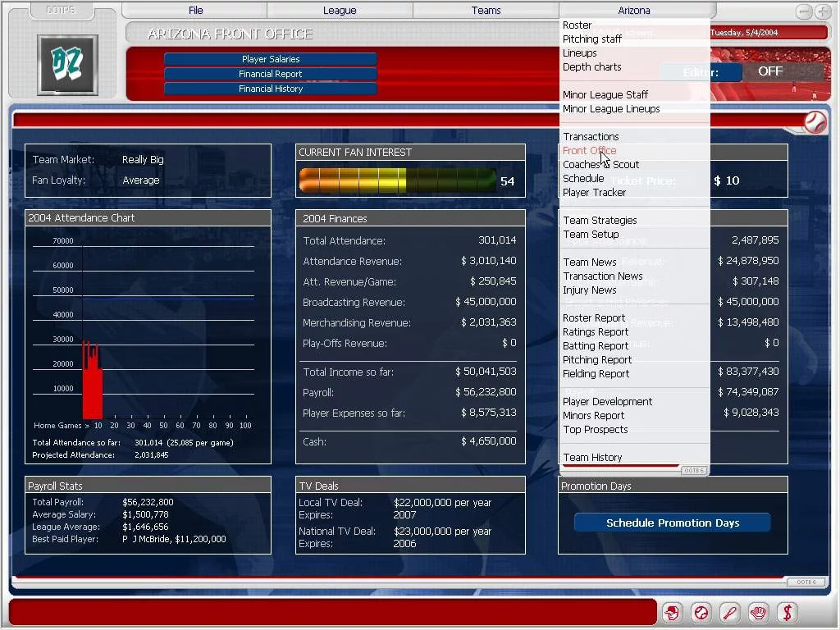Click the dollar sign finances icon
The image size is (840, 630).
point(787,612)
